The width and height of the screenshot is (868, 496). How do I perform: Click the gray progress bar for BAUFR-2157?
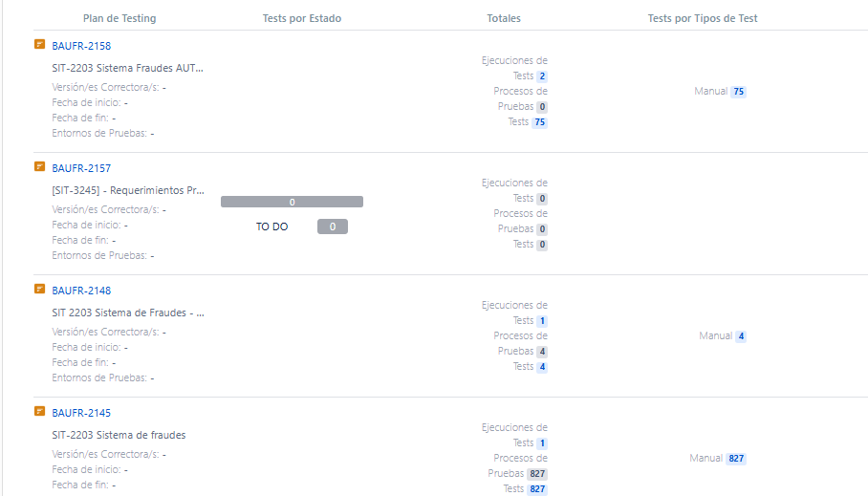point(292,202)
